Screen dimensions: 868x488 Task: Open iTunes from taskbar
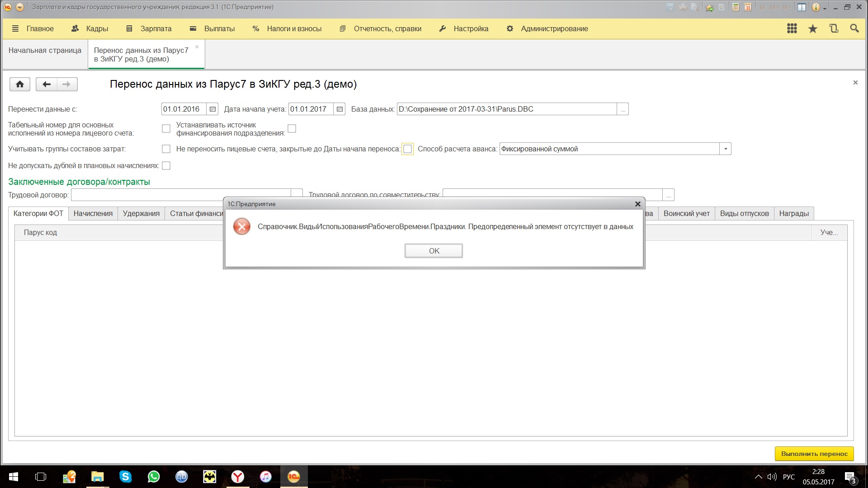tap(265, 477)
